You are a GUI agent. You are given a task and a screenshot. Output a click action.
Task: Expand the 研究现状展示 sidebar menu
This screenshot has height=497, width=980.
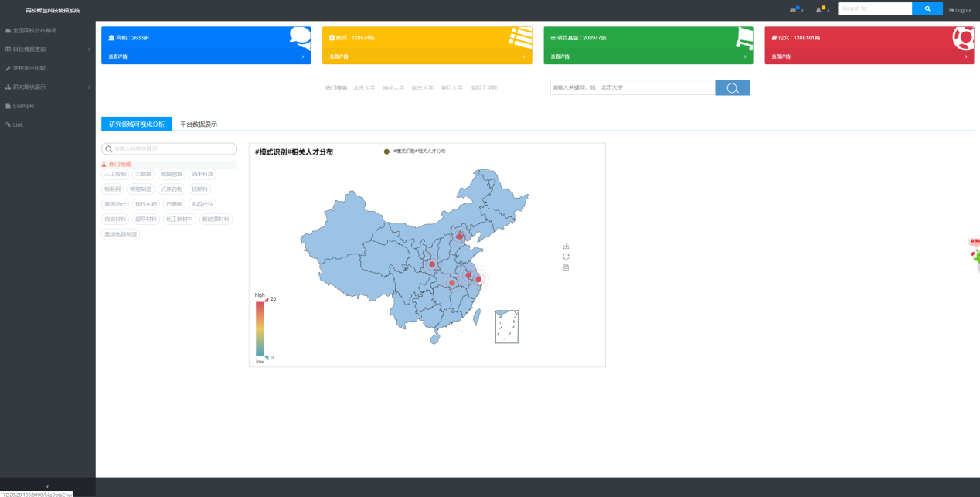click(47, 87)
